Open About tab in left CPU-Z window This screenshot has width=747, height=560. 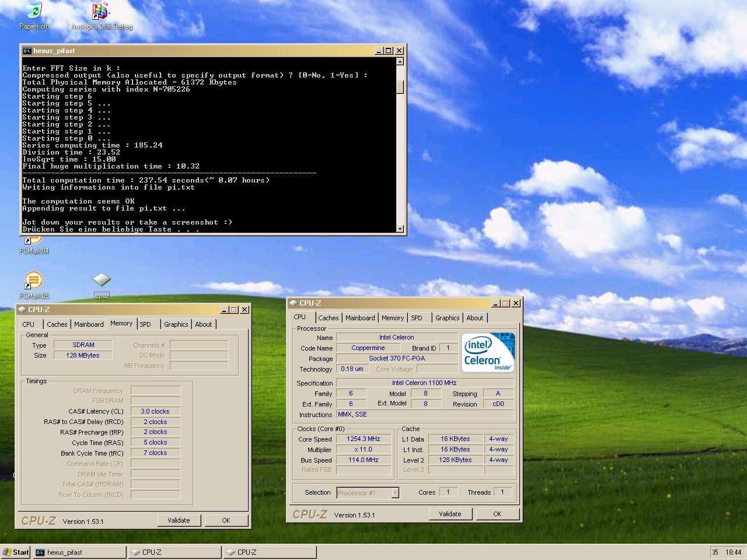[x=204, y=324]
